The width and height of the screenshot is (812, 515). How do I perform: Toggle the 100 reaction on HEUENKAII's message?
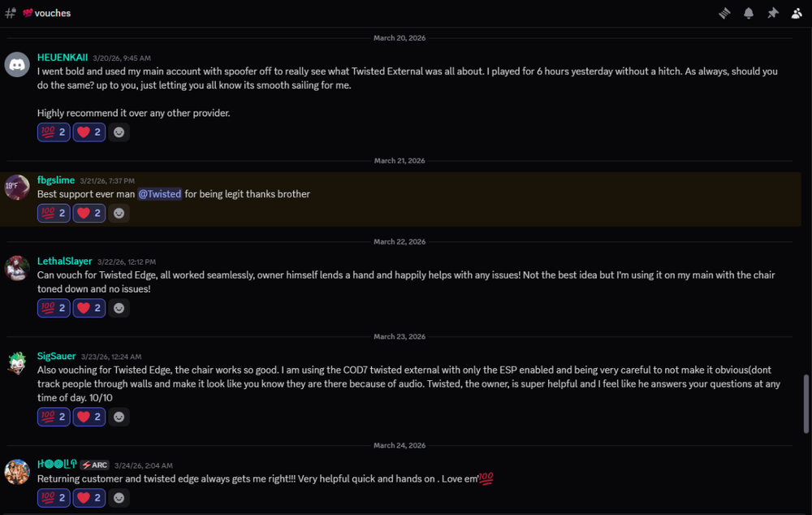click(54, 132)
